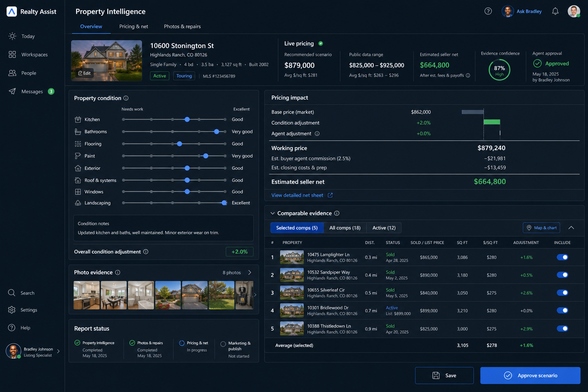This screenshot has width=588, height=392.
Task: Toggle include for 10301 Bridlewood Dr
Action: click(562, 310)
